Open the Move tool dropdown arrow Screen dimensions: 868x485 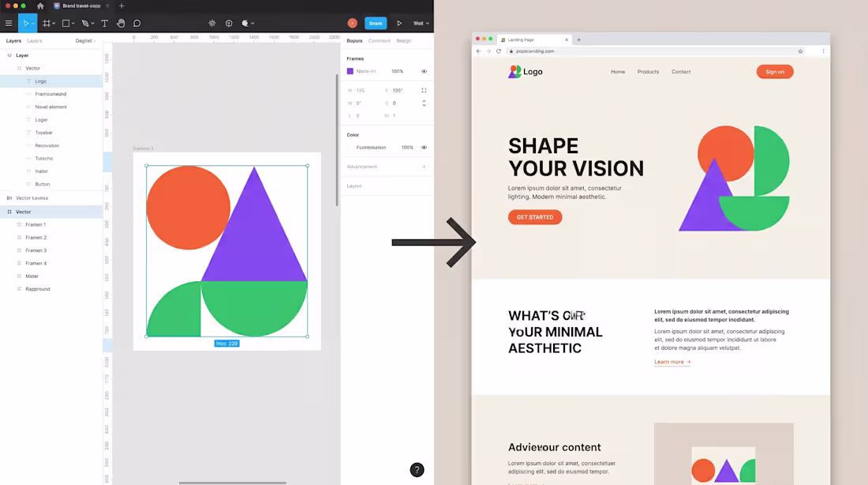click(x=32, y=24)
